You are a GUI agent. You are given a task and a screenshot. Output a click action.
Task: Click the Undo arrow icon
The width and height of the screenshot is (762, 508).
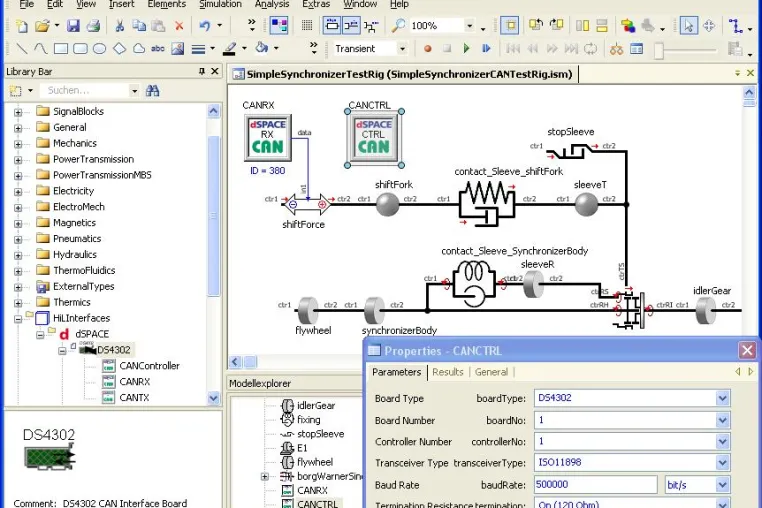coord(205,26)
